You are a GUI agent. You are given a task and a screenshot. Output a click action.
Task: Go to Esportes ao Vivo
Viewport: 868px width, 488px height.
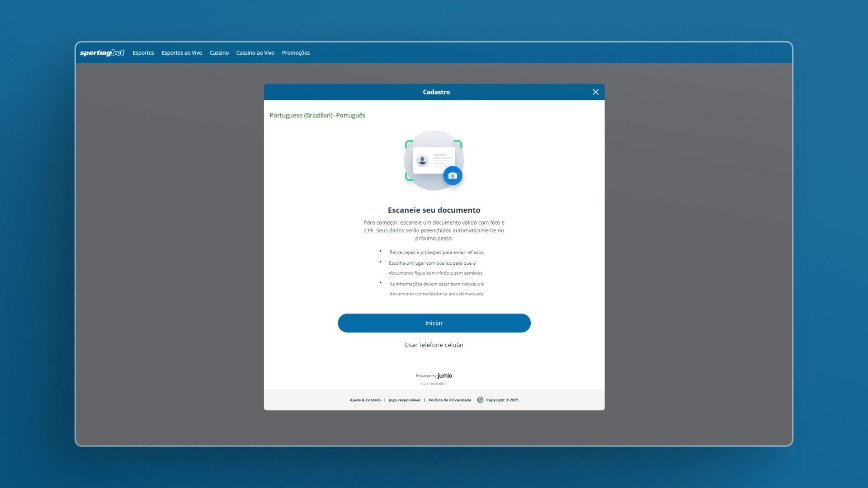tap(182, 53)
